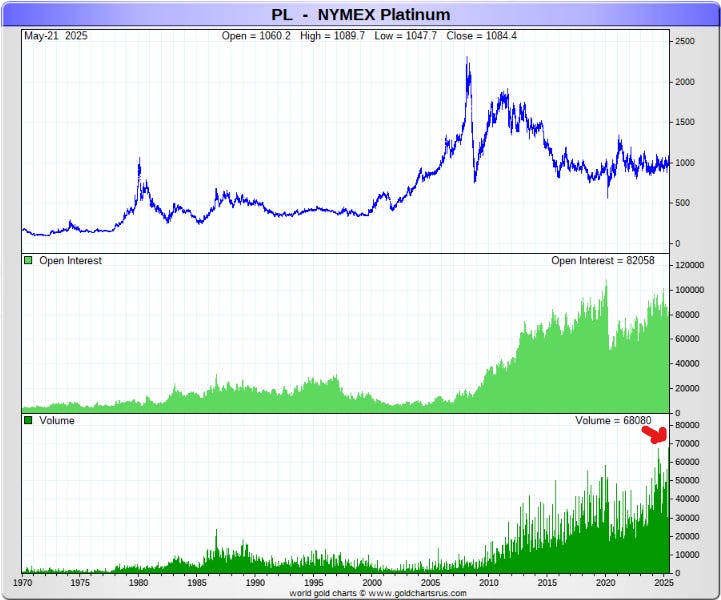Screen dimensions: 721x600
Task: Click 80000 on the Open Interest axis
Action: click(x=687, y=315)
